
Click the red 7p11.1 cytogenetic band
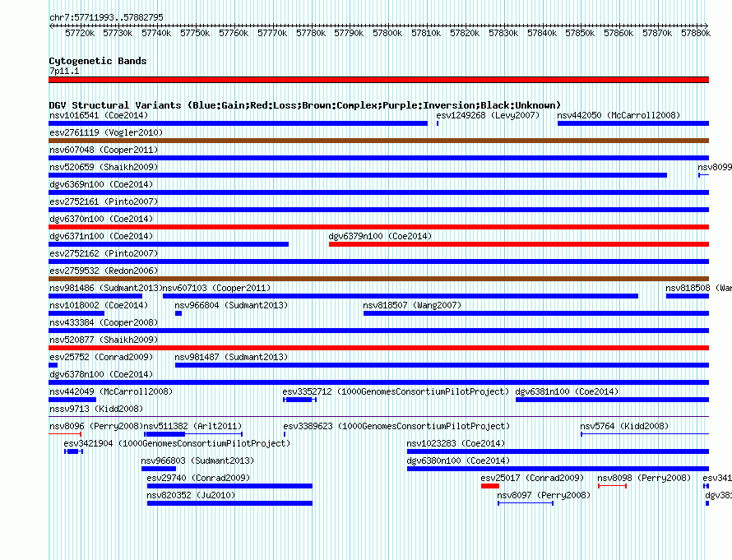coord(378,80)
